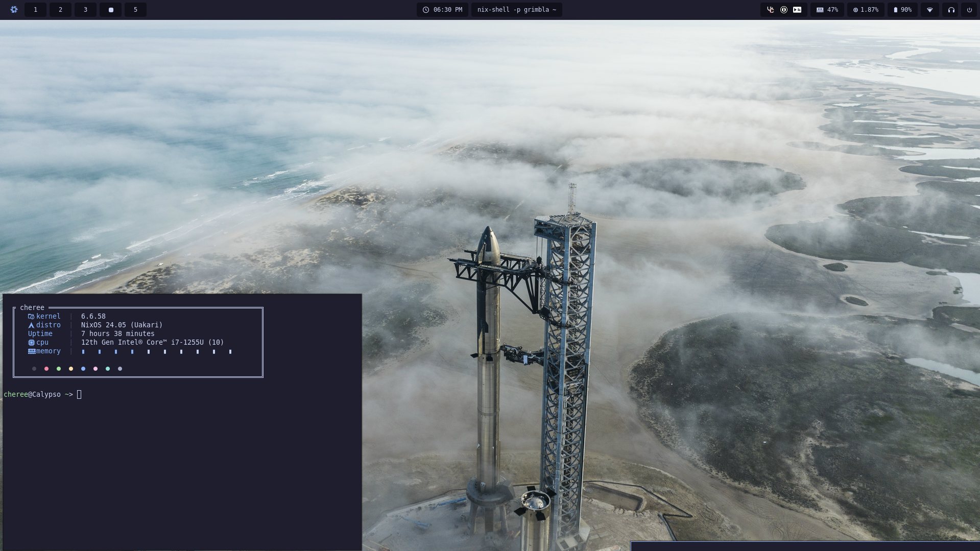Switch to workspace 2

[x=60, y=10]
